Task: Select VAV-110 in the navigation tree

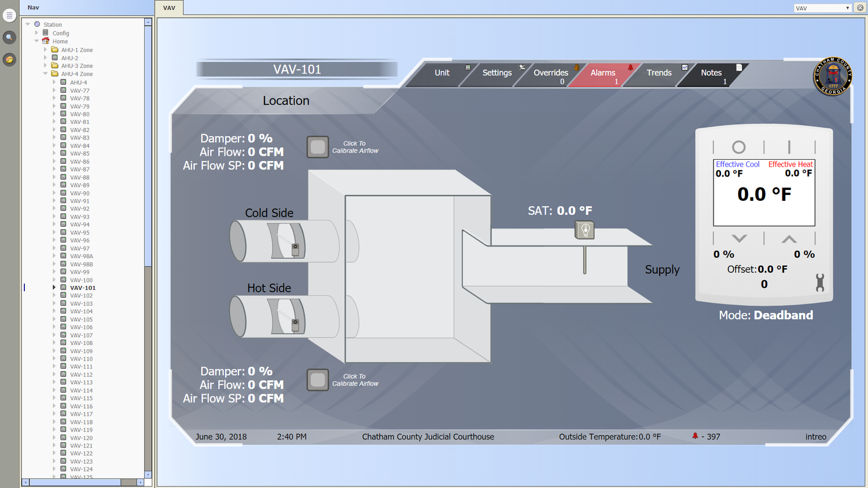Action: [81, 358]
